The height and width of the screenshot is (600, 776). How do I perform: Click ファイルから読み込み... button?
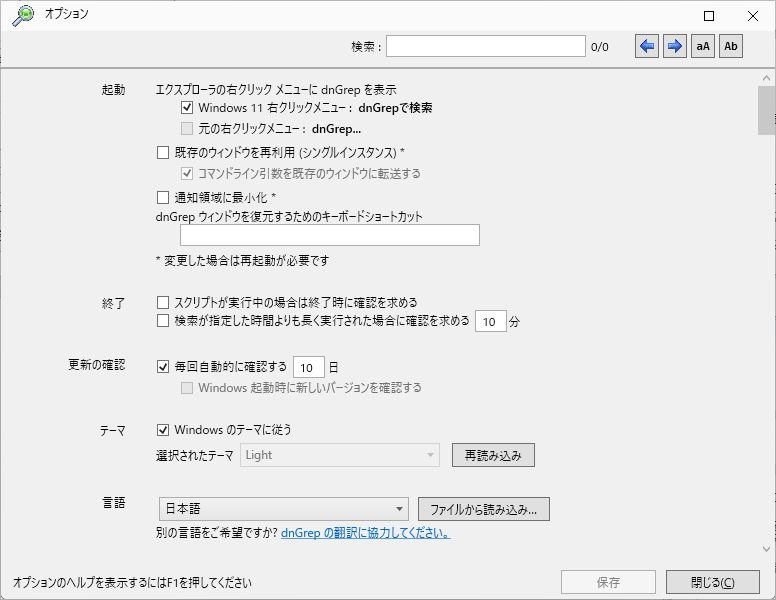pyautogui.click(x=484, y=509)
